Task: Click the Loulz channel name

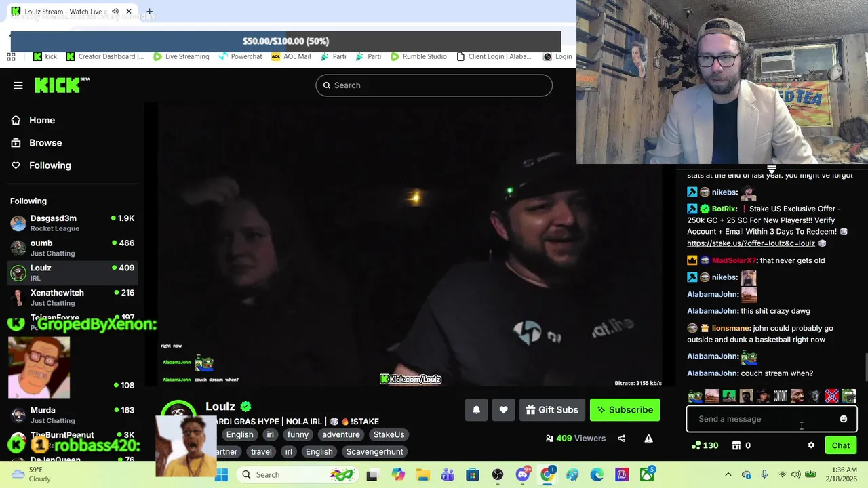Action: [x=220, y=407]
